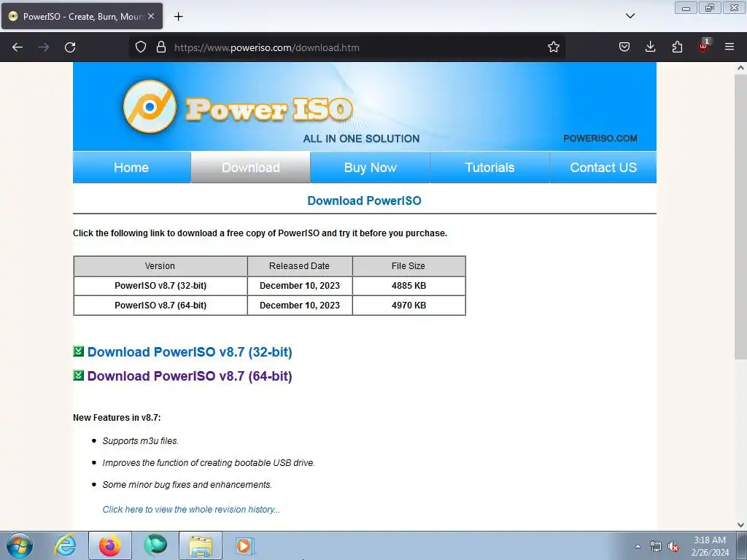Click the PowerISO wordmark banner text

coord(268,109)
